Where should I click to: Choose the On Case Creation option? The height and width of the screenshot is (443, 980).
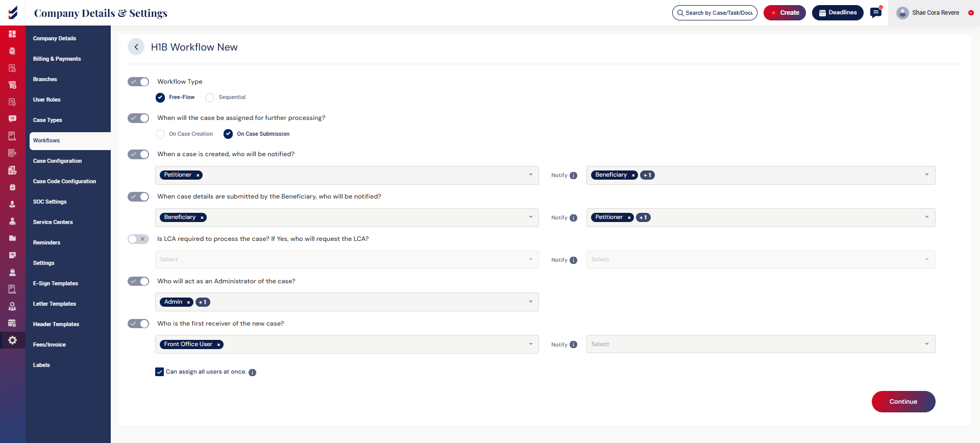pyautogui.click(x=160, y=134)
